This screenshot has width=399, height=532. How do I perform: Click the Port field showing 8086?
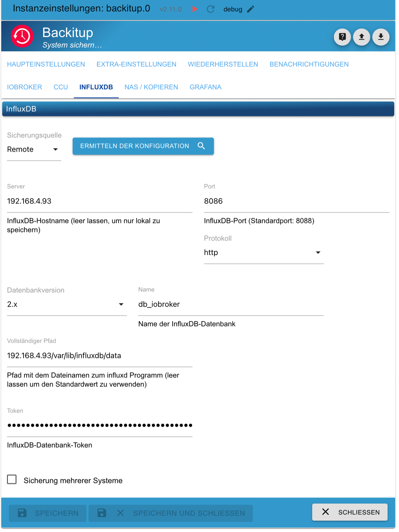[297, 201]
